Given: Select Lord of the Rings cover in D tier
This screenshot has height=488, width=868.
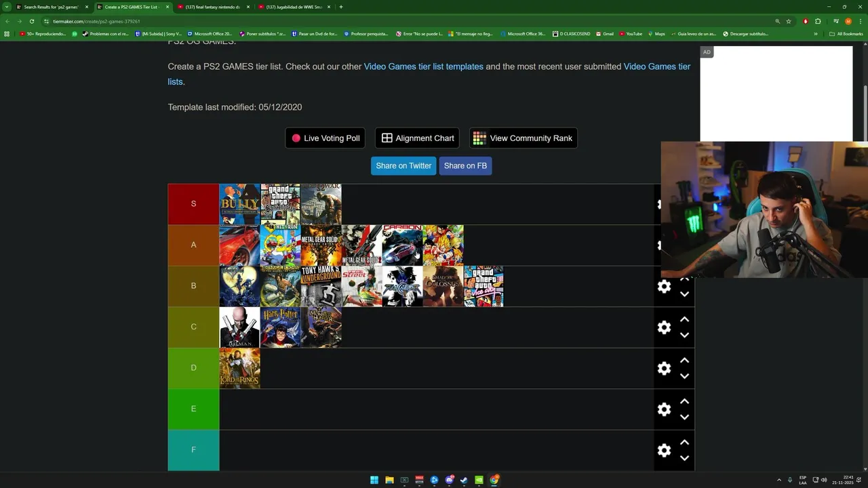Looking at the screenshot, I should point(239,368).
